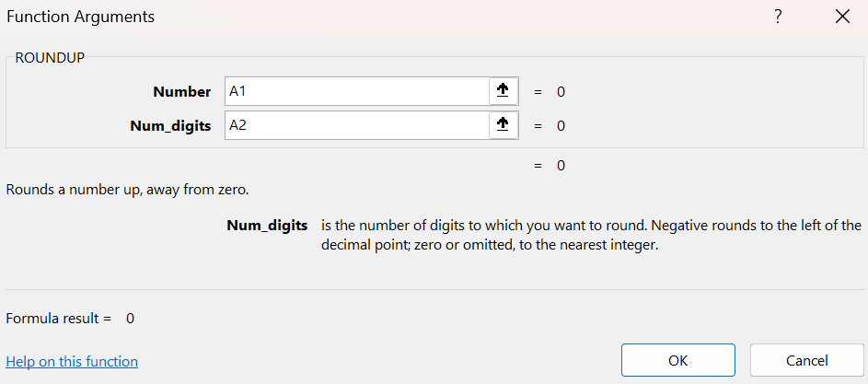Click the function result value below the arguments

pos(561,166)
